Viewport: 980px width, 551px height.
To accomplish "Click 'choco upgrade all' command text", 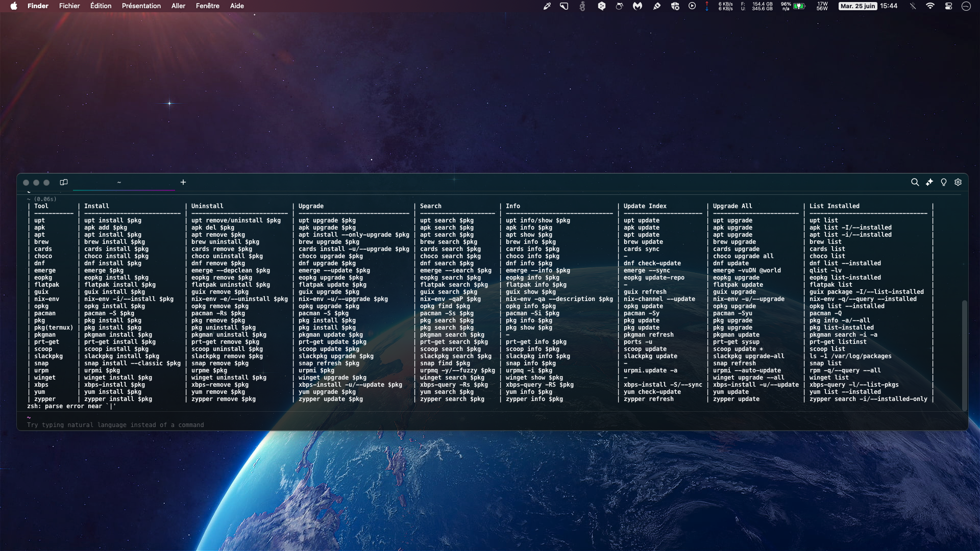I will [743, 256].
